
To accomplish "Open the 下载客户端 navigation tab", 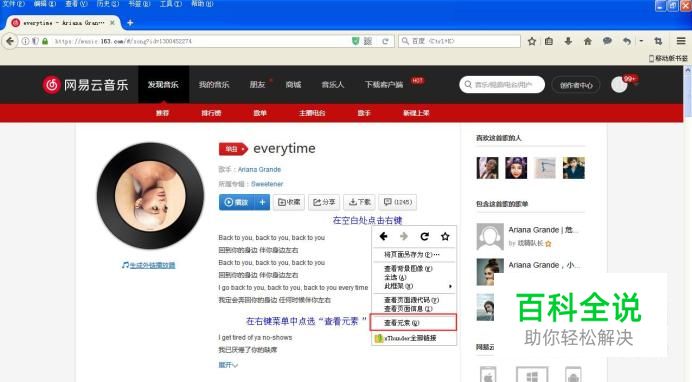I will coord(384,85).
